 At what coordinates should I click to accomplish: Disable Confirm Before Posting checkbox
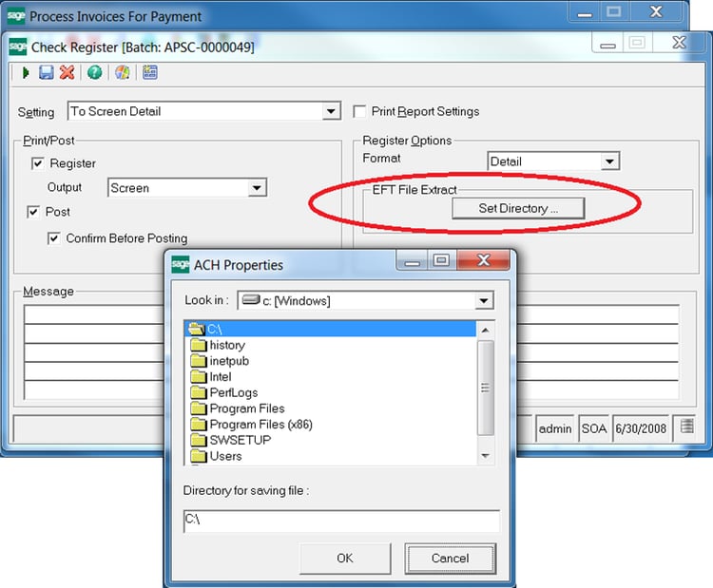pyautogui.click(x=54, y=238)
